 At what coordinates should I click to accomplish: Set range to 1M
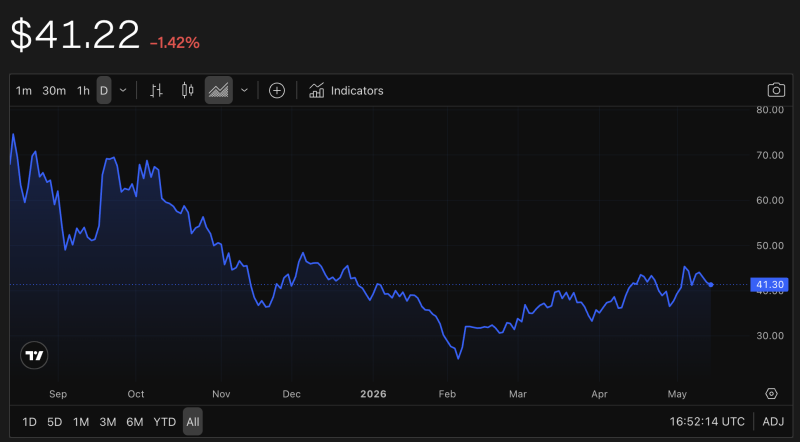[x=81, y=422]
